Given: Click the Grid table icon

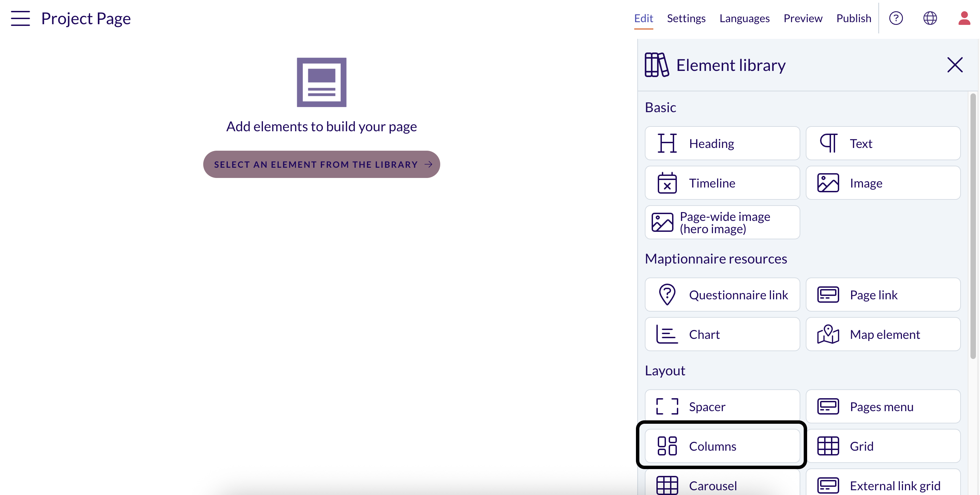Looking at the screenshot, I should [x=828, y=446].
